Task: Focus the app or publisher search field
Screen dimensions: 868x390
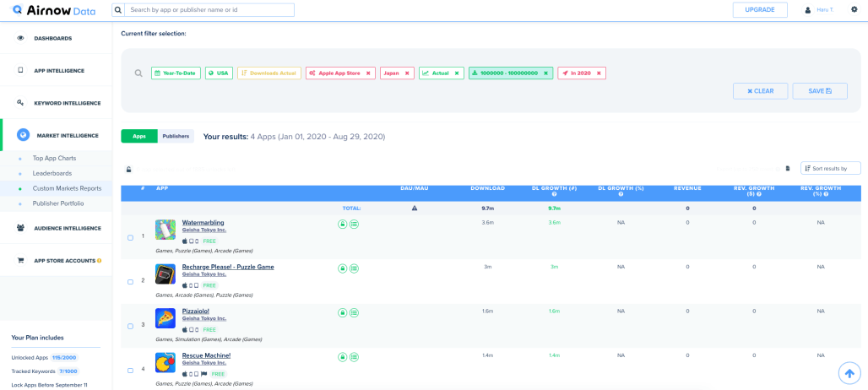Action: coord(210,10)
